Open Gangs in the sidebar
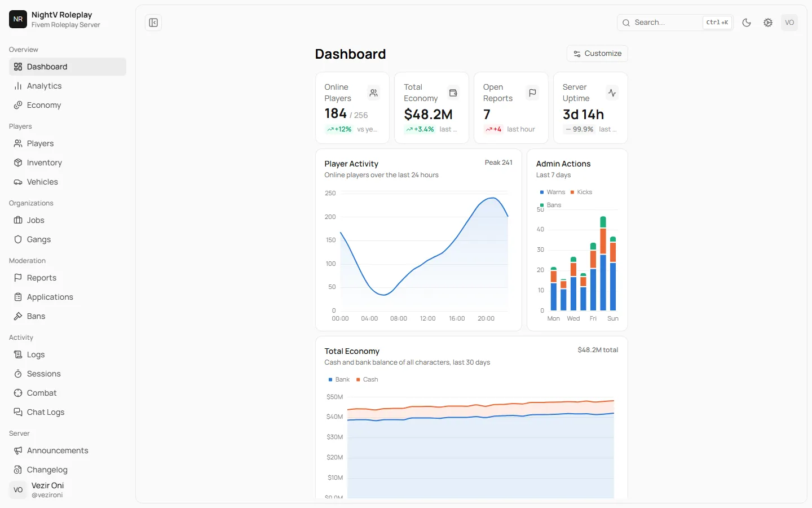This screenshot has height=508, width=812. [x=68, y=239]
